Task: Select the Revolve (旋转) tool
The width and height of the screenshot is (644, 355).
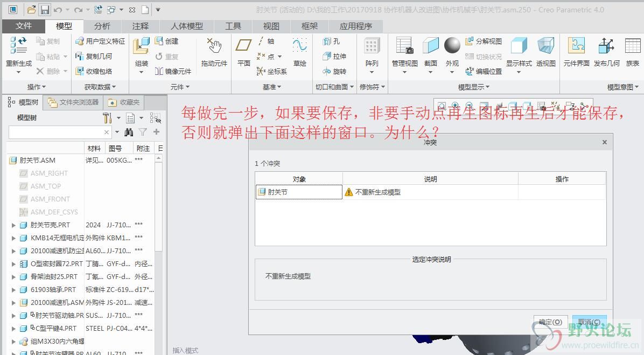Action: pyautogui.click(x=334, y=71)
